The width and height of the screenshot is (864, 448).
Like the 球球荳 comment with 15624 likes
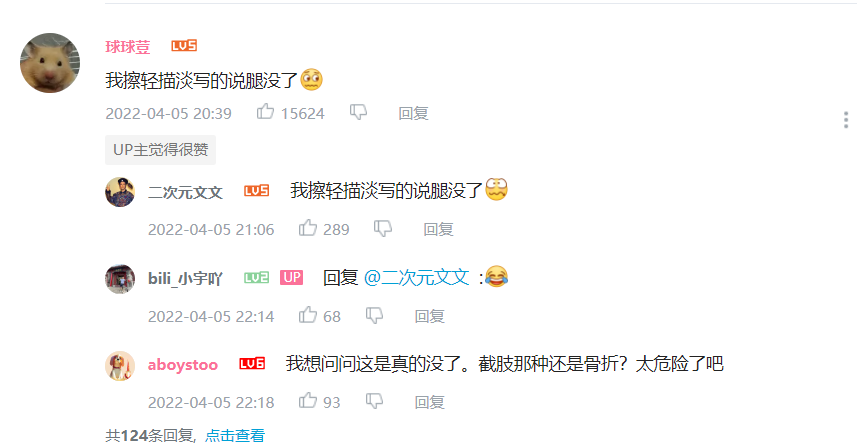(265, 112)
